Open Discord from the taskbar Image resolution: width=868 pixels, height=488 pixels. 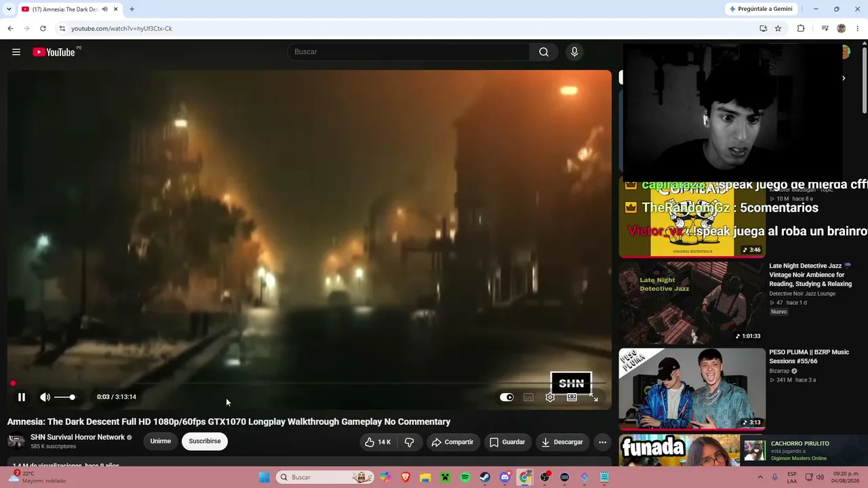[x=505, y=477]
